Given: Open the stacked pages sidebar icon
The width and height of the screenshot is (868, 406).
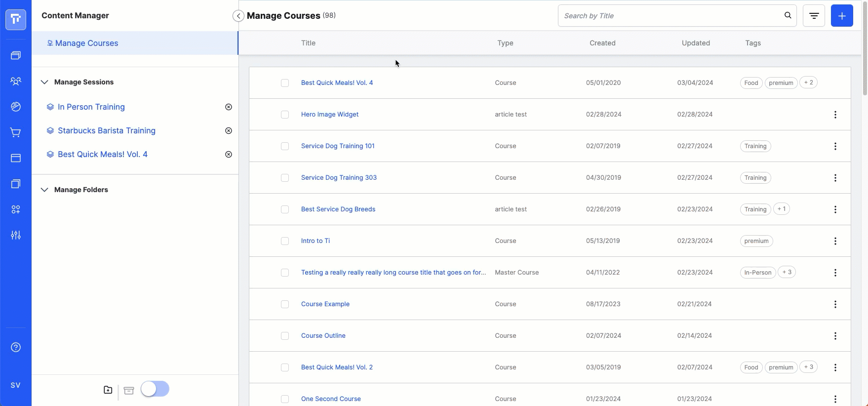Looking at the screenshot, I should click(16, 184).
